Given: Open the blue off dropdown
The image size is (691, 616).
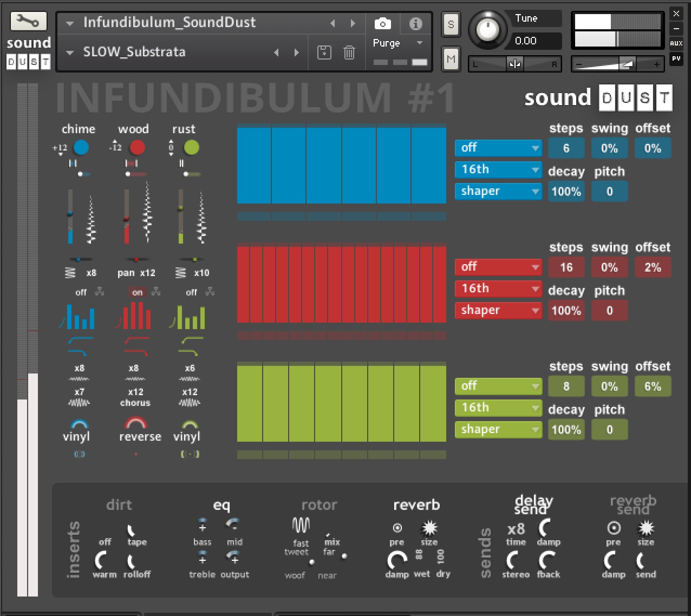Looking at the screenshot, I should click(x=498, y=148).
